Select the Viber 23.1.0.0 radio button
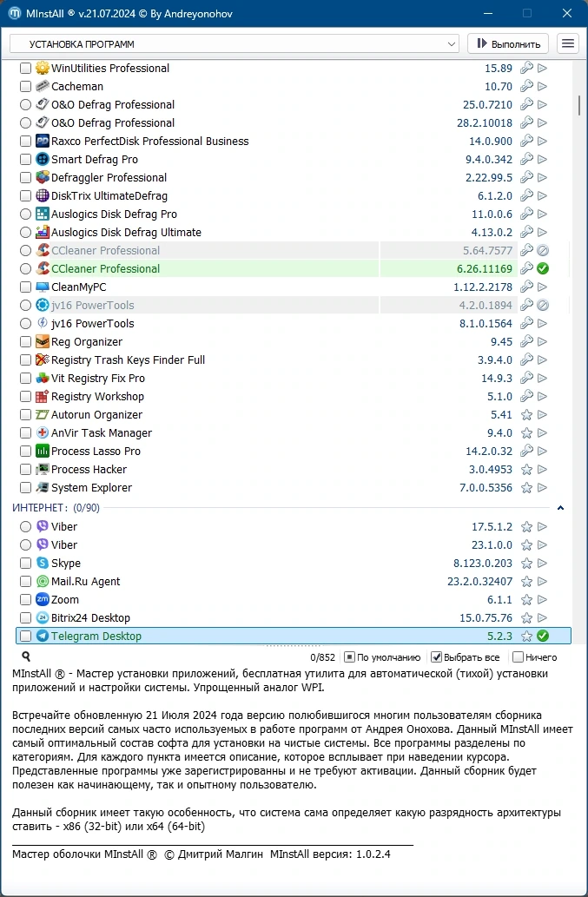Viewport: 588px width, 897px height. 26,544
